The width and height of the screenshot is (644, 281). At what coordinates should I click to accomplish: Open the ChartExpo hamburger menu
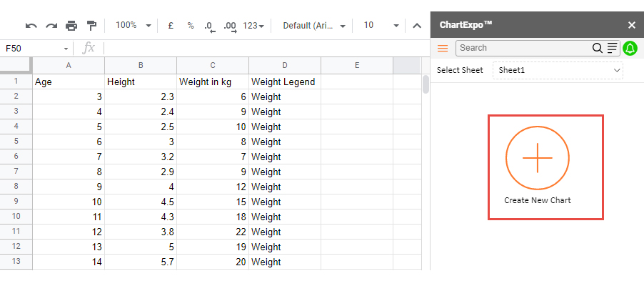[443, 48]
